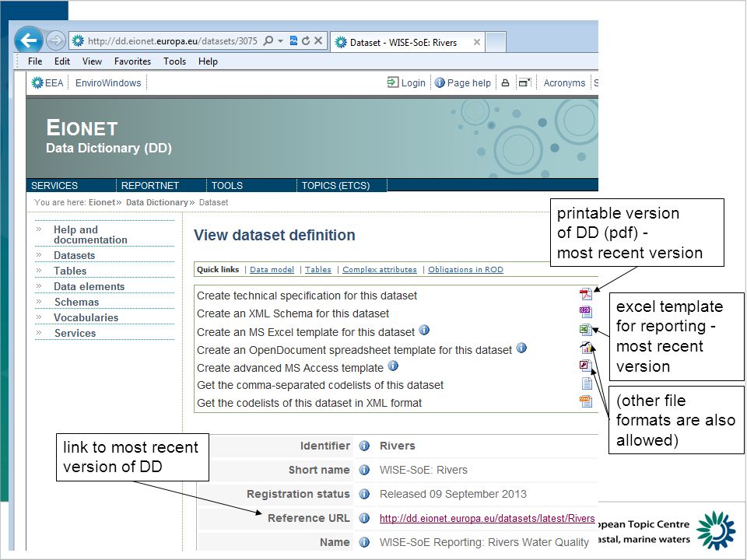747x560 pixels.
Task: Click info icon next to Registration status
Action: (364, 494)
